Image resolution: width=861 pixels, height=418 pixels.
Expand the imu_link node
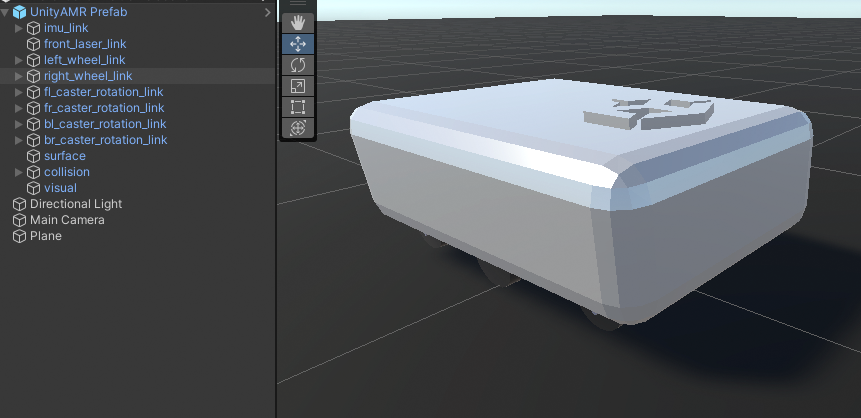pos(19,28)
